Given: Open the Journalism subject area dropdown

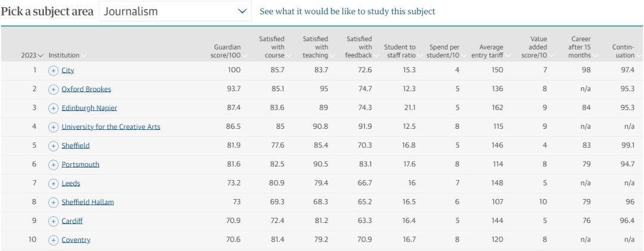Looking at the screenshot, I should [x=175, y=11].
